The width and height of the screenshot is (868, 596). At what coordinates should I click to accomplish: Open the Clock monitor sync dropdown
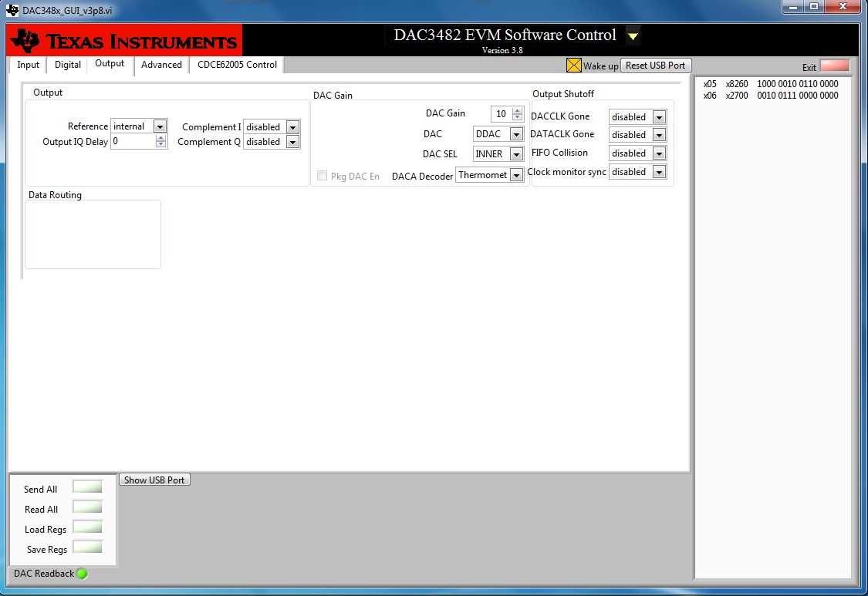(659, 171)
